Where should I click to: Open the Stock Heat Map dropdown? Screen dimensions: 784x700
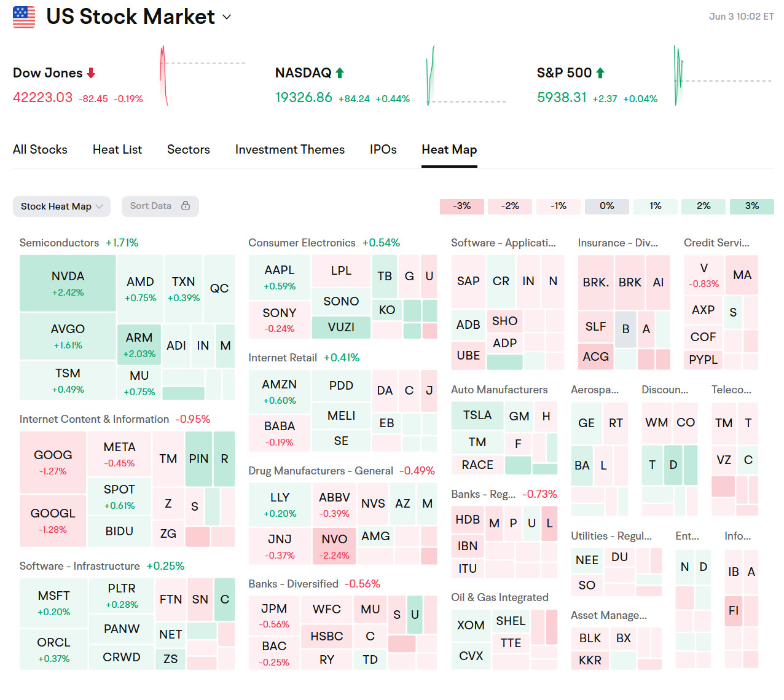pyautogui.click(x=61, y=206)
